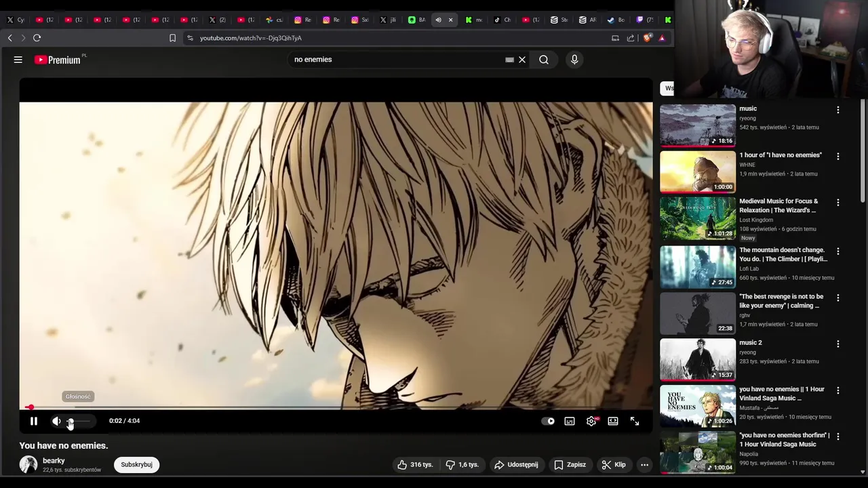Switch to the TikTok browser tab
The height and width of the screenshot is (488, 868).
(502, 20)
